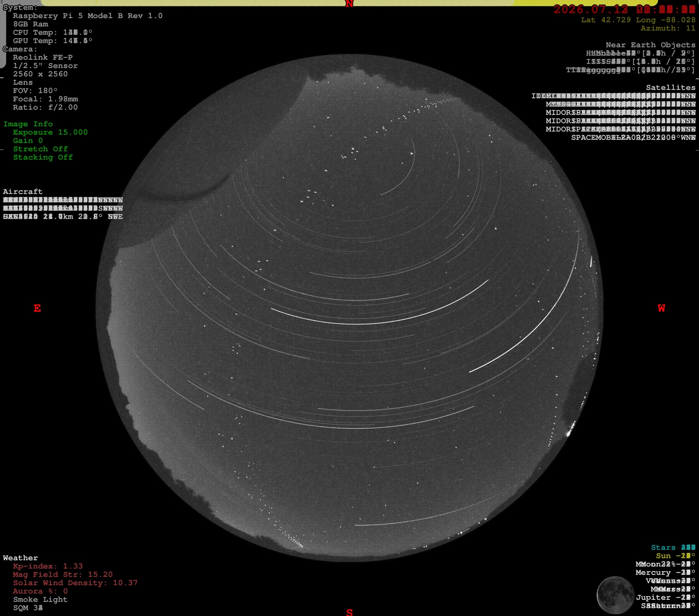Click the red E compass marker
The image size is (699, 616).
click(x=37, y=308)
